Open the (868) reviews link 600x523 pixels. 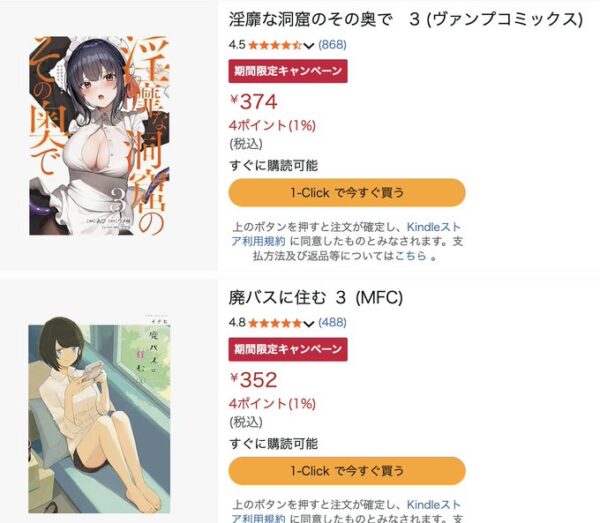pos(332,45)
